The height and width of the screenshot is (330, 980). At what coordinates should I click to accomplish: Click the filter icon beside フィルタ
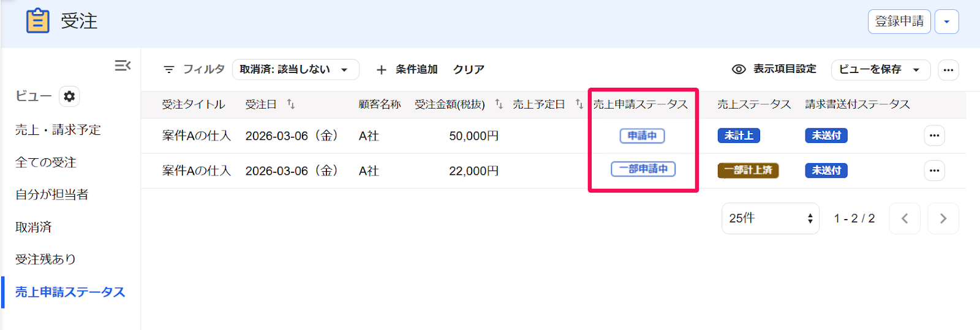click(x=169, y=69)
